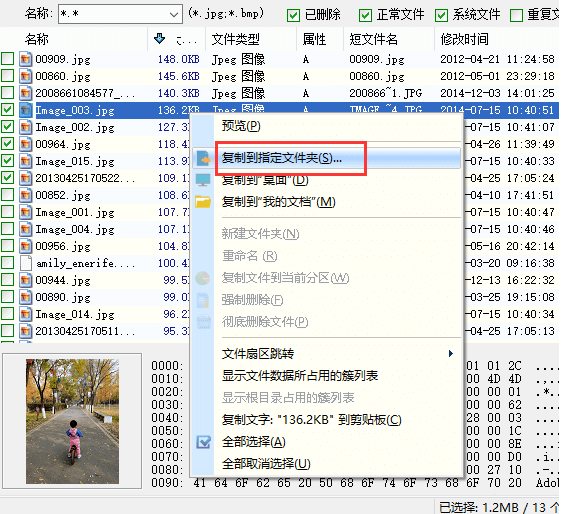Click the select-all checkmark icon beside 全部选择

tap(203, 442)
